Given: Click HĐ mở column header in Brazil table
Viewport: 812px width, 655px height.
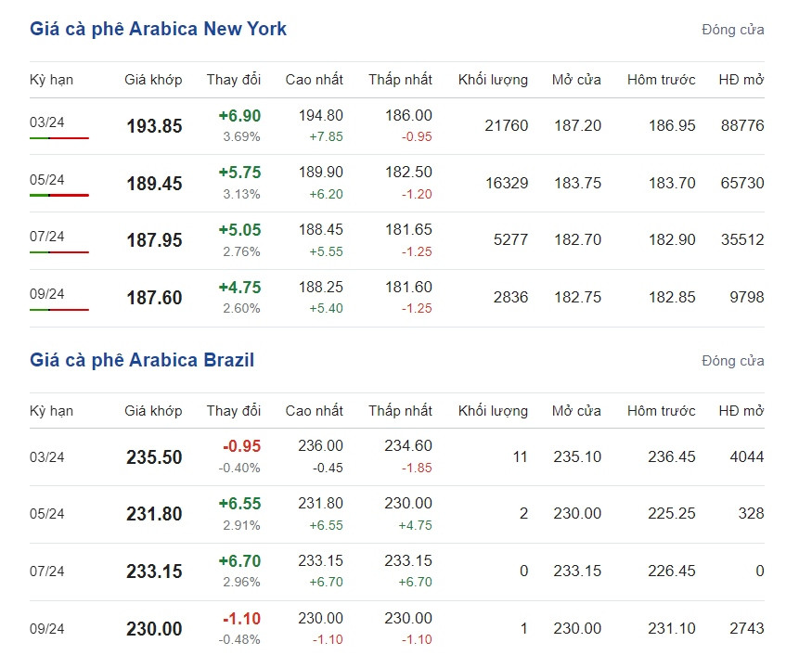Looking at the screenshot, I should click(x=741, y=411).
